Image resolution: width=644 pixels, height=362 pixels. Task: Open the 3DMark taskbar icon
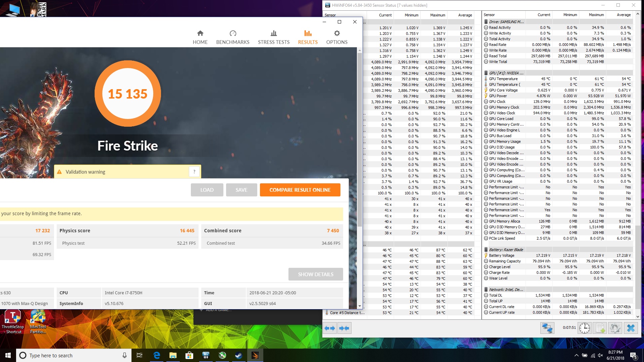tap(255, 355)
